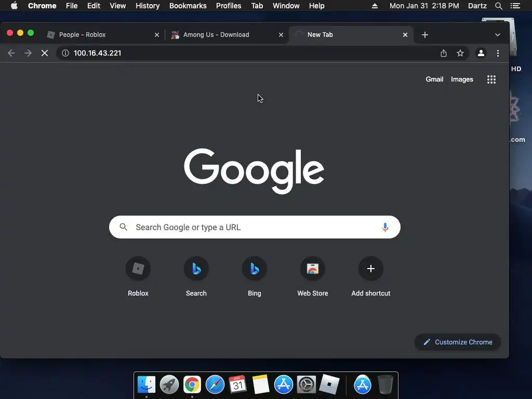
Task: Open the Tab menu
Action: tap(257, 6)
